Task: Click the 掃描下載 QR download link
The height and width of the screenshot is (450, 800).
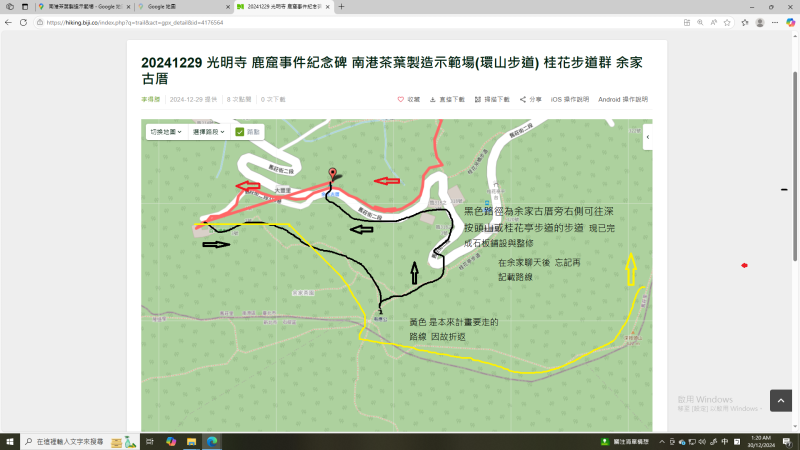Action: pos(492,99)
